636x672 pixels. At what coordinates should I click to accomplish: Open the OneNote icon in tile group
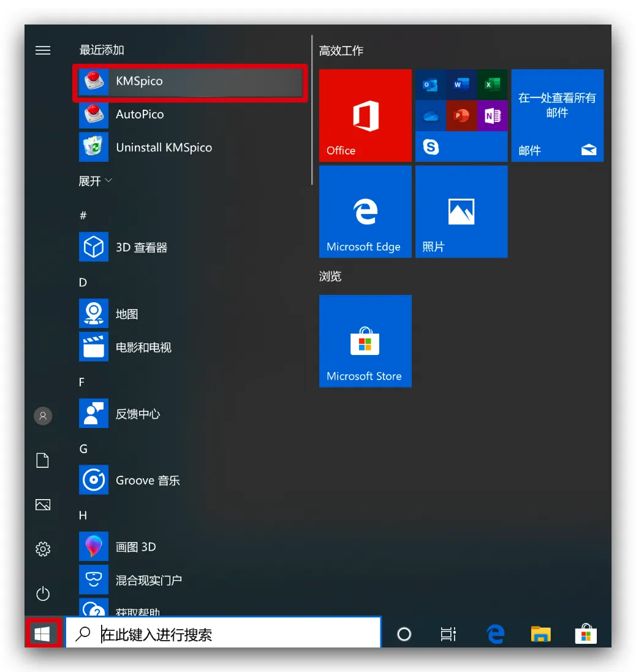492,116
